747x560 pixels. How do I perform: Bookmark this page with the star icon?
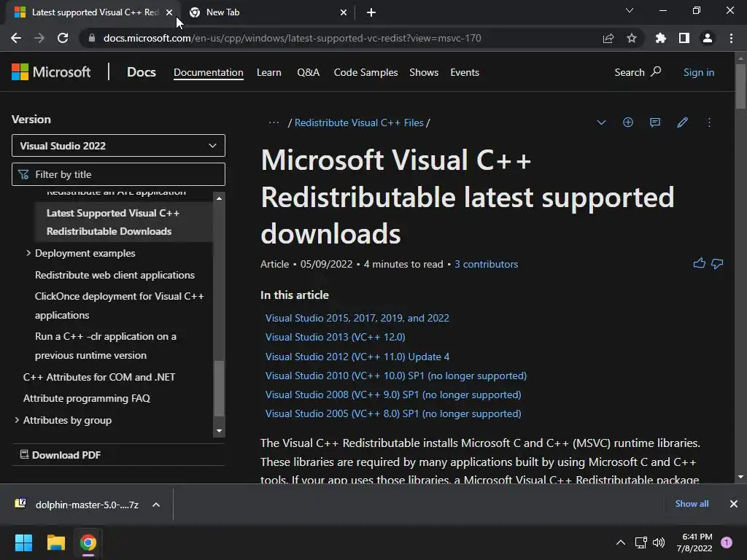click(632, 38)
